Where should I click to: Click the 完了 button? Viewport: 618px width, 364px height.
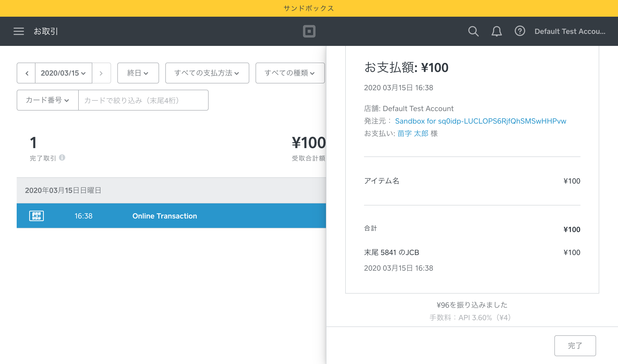(x=575, y=345)
